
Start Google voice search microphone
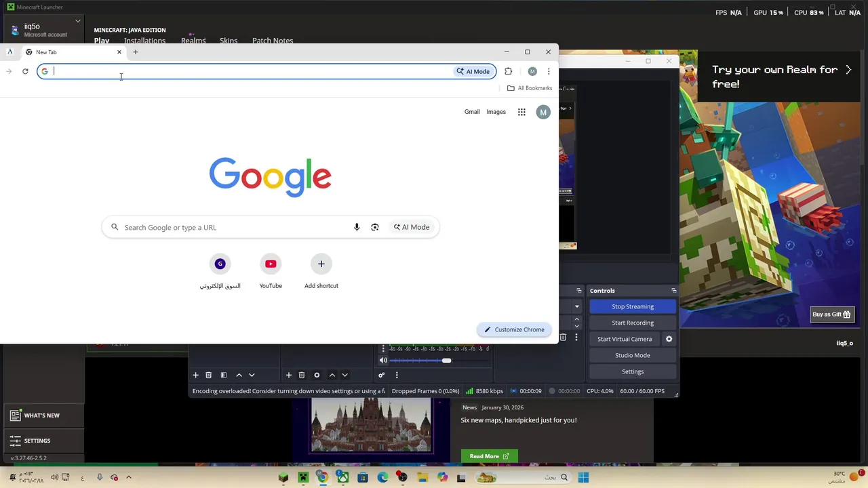357,227
